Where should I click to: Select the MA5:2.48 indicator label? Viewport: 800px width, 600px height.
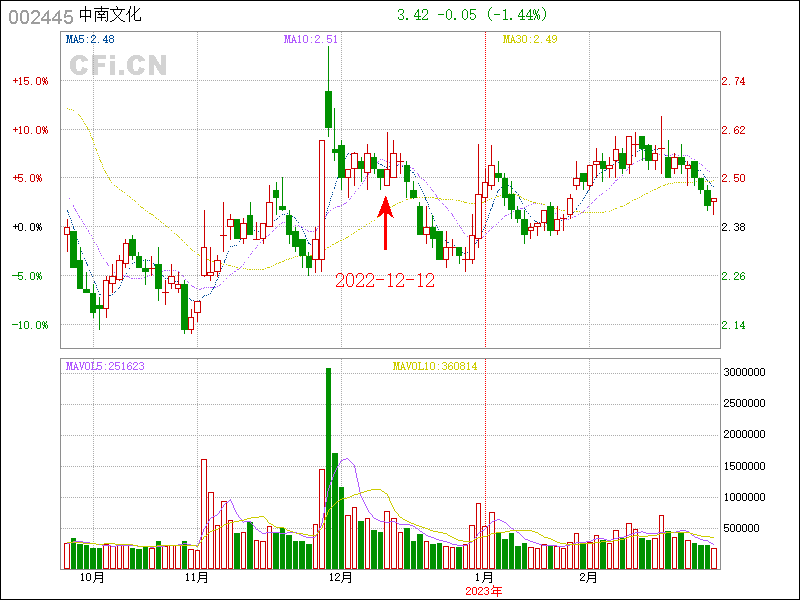coord(90,40)
